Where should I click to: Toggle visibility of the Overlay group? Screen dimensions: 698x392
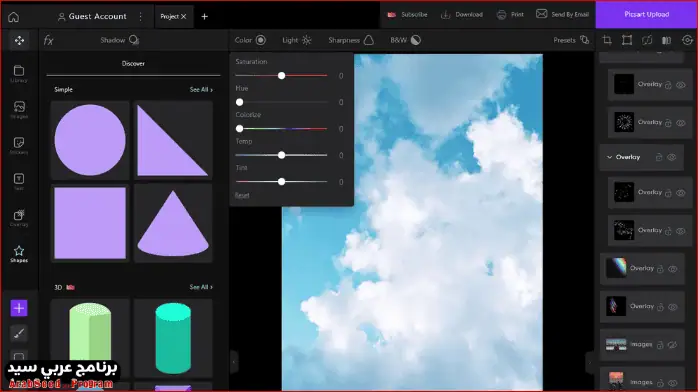click(672, 157)
